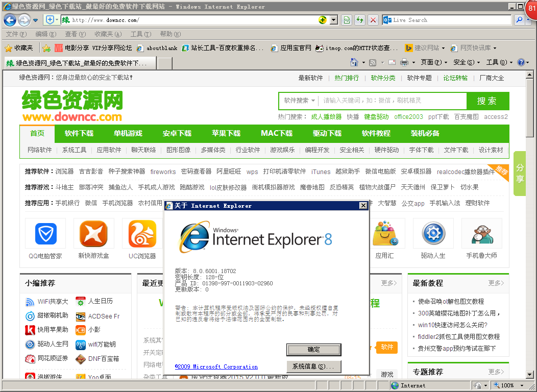The width and height of the screenshot is (537, 392).
Task: Click the QQ电脑管家 app icon
Action: coord(45,234)
